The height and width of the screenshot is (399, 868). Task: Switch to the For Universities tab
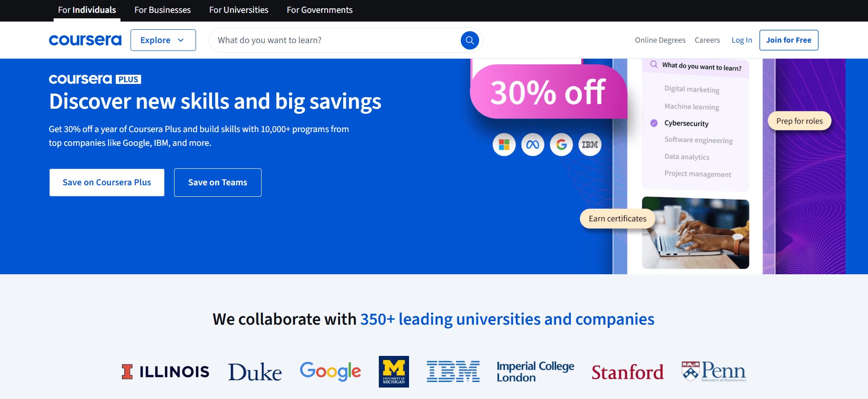coord(238,10)
